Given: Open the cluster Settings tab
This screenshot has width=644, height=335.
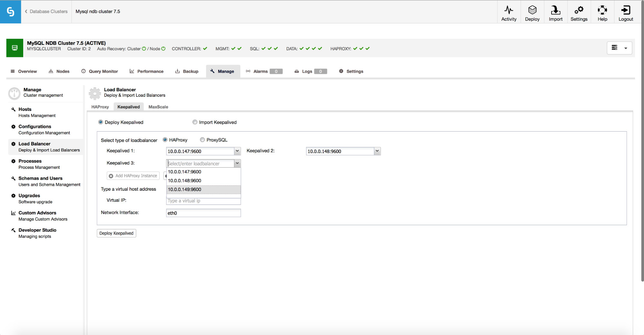Looking at the screenshot, I should pyautogui.click(x=351, y=71).
